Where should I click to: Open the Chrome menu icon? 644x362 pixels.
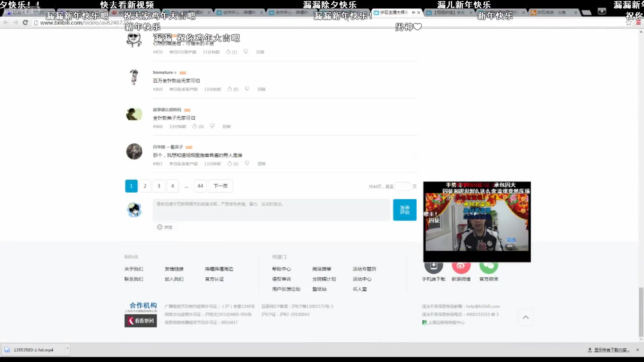[x=638, y=23]
